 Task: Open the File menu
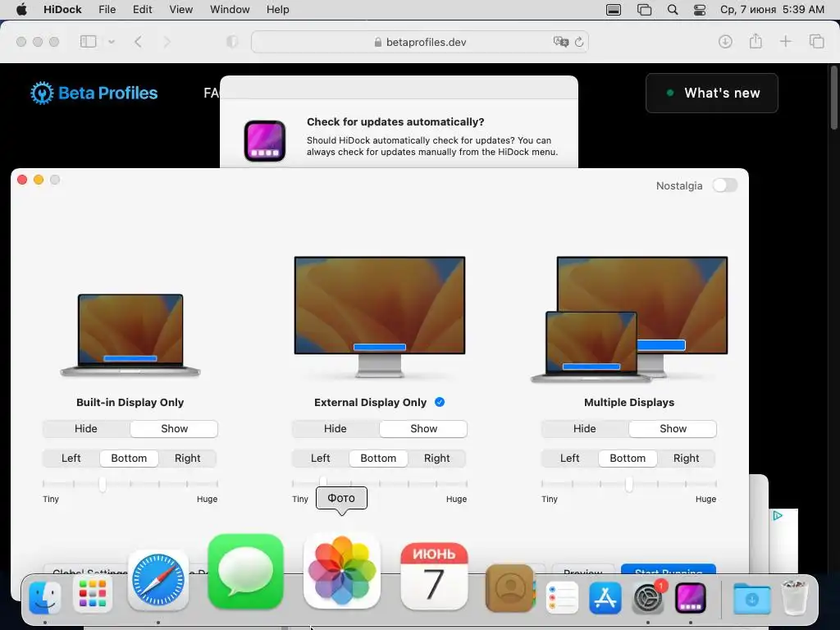pyautogui.click(x=107, y=10)
